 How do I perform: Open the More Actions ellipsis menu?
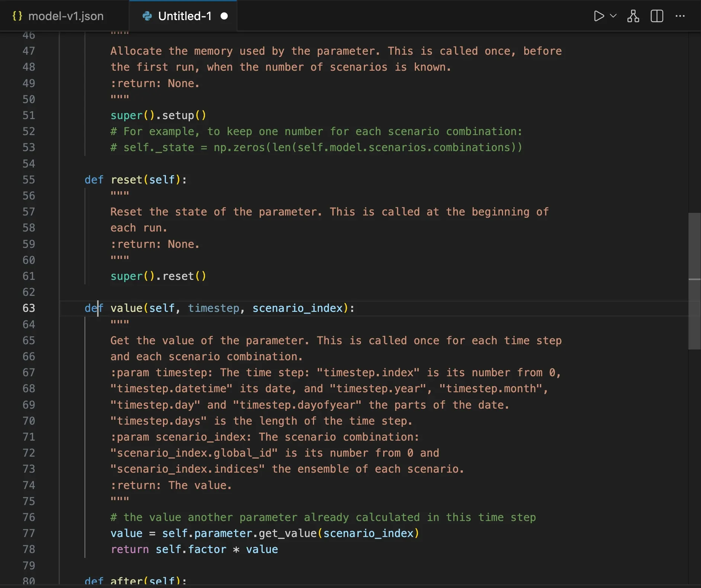(x=680, y=16)
